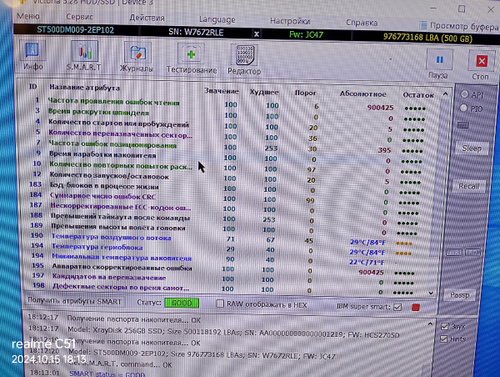Open the Инфо drive info panel
This screenshot has height=377, width=500.
pyautogui.click(x=32, y=51)
